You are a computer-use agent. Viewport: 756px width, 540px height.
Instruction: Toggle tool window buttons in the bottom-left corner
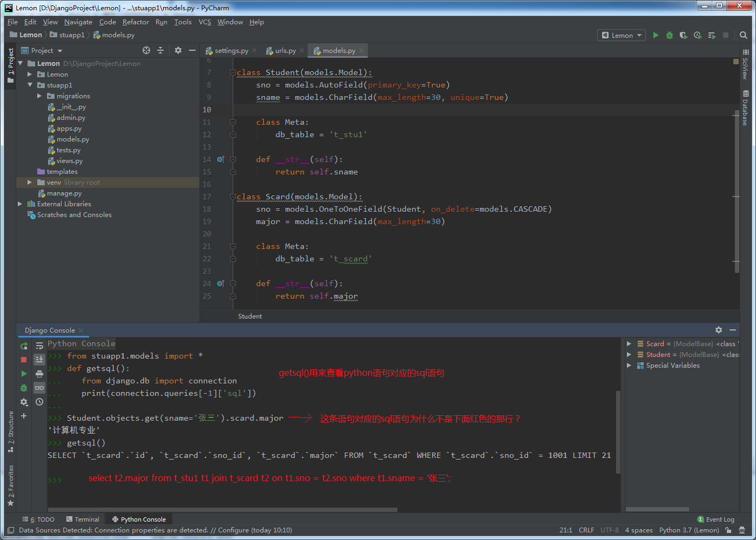coord(11,530)
